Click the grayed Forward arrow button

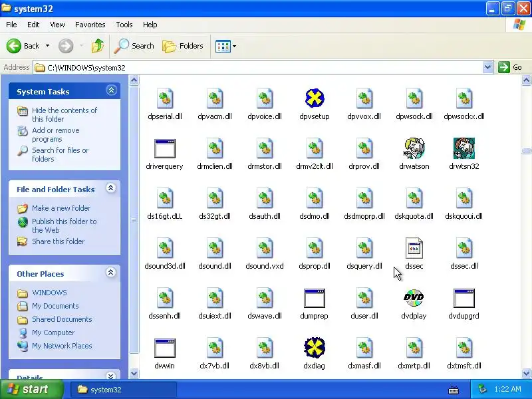66,46
